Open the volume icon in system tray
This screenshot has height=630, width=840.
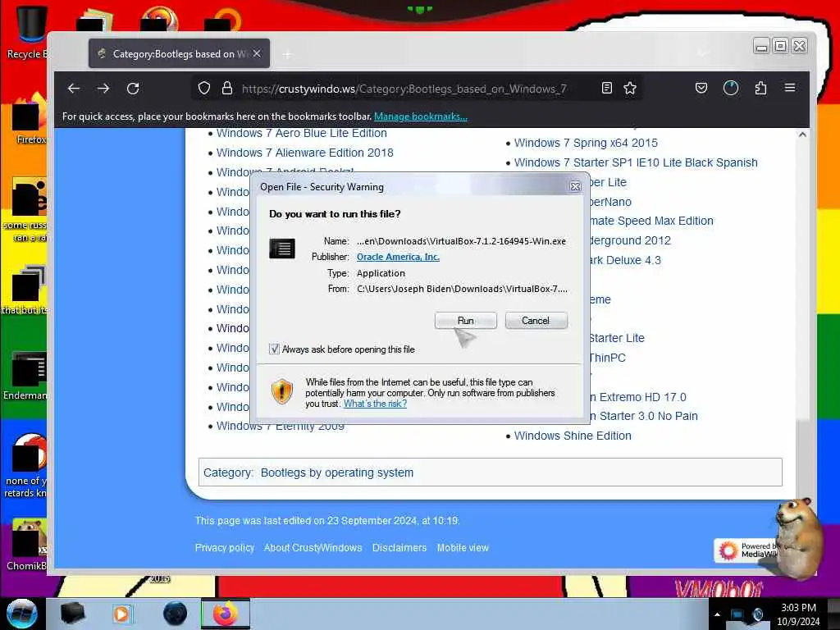click(757, 615)
